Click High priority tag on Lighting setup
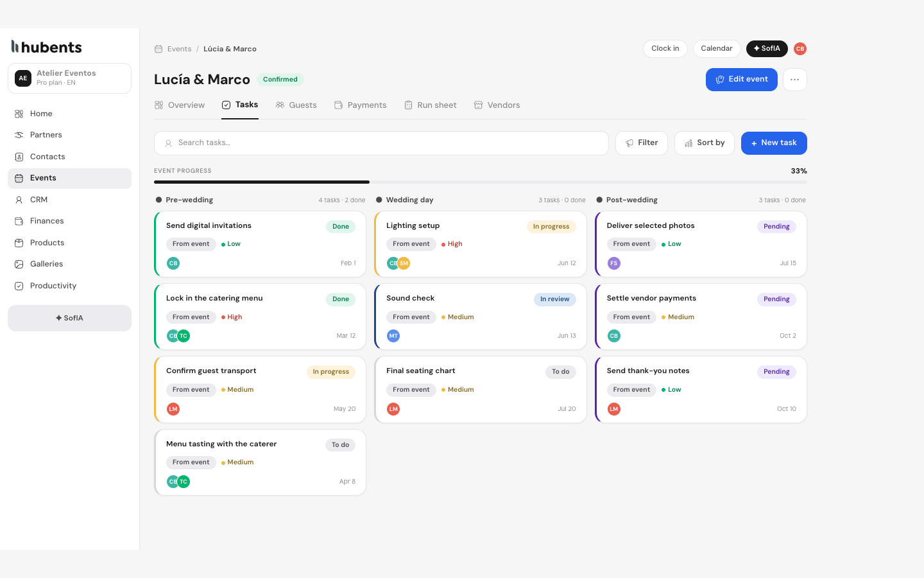 (452, 244)
